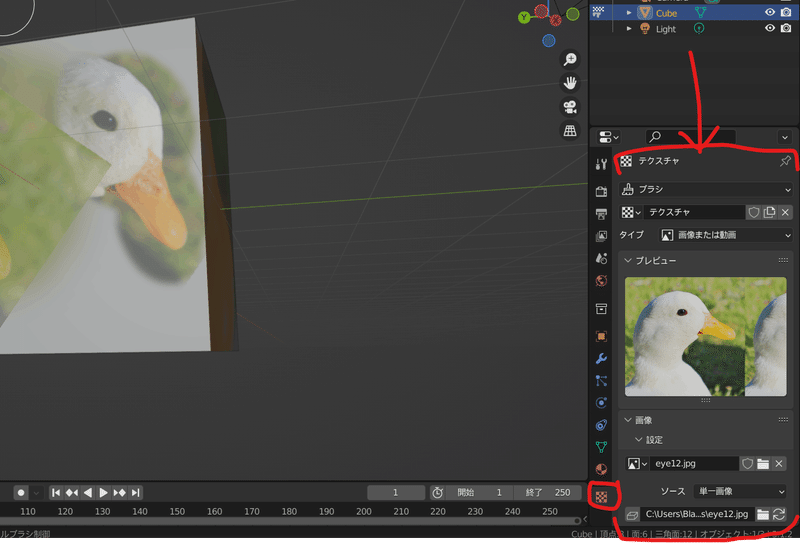Open the ブラシ dropdown

click(x=706, y=189)
